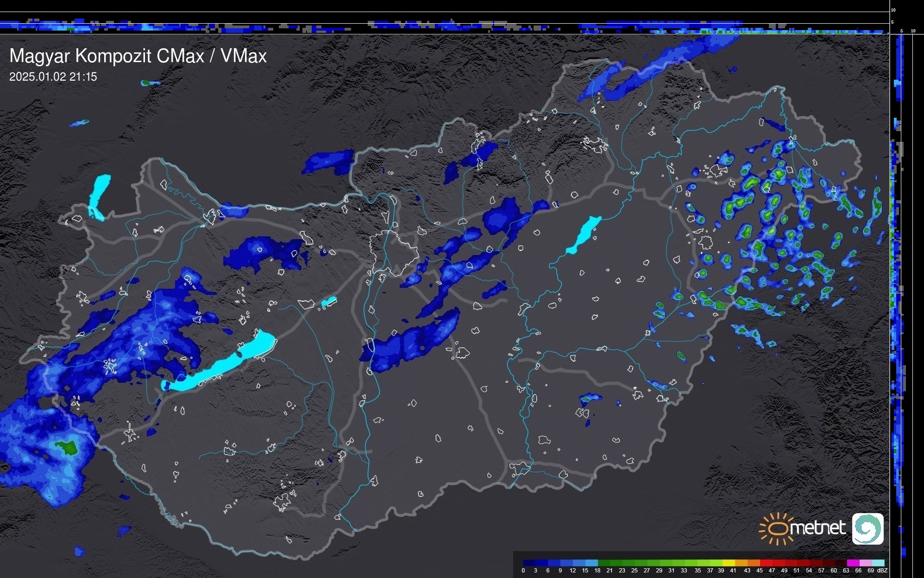Select the pale cyan swatch at the legend's end
This screenshot has width=924, height=578.
pos(878,563)
